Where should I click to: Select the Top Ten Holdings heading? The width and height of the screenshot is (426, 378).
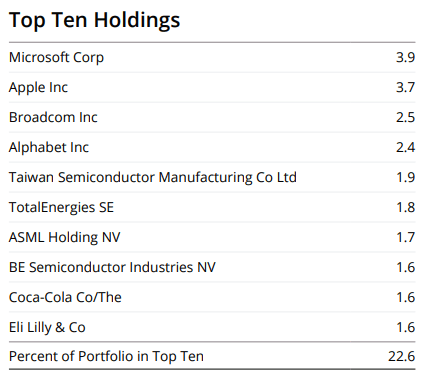[x=94, y=20]
